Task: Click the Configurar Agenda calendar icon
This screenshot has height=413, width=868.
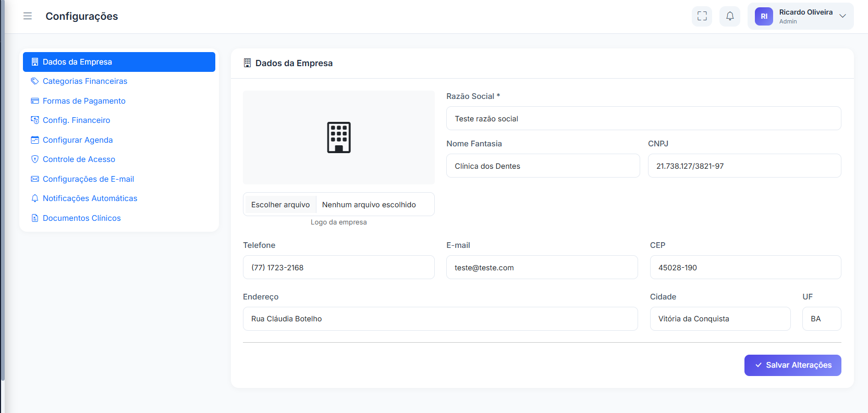Action: click(35, 140)
